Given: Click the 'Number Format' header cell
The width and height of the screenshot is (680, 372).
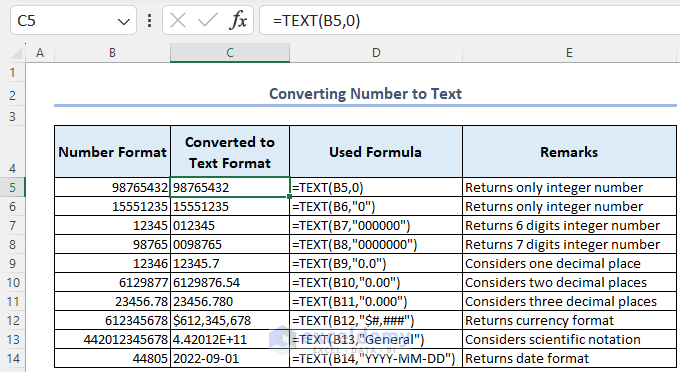Looking at the screenshot, I should [x=112, y=152].
